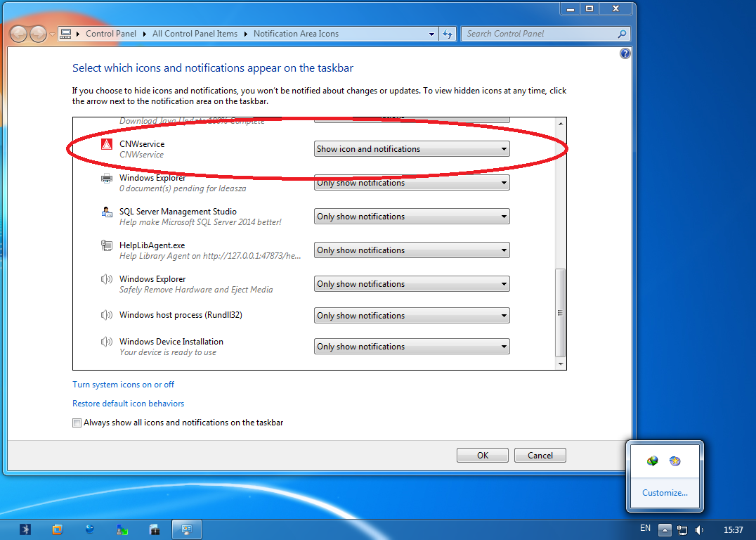This screenshot has height=540, width=756.
Task: Open Safely Remove Hardware behavior dropdown
Action: pyautogui.click(x=412, y=284)
